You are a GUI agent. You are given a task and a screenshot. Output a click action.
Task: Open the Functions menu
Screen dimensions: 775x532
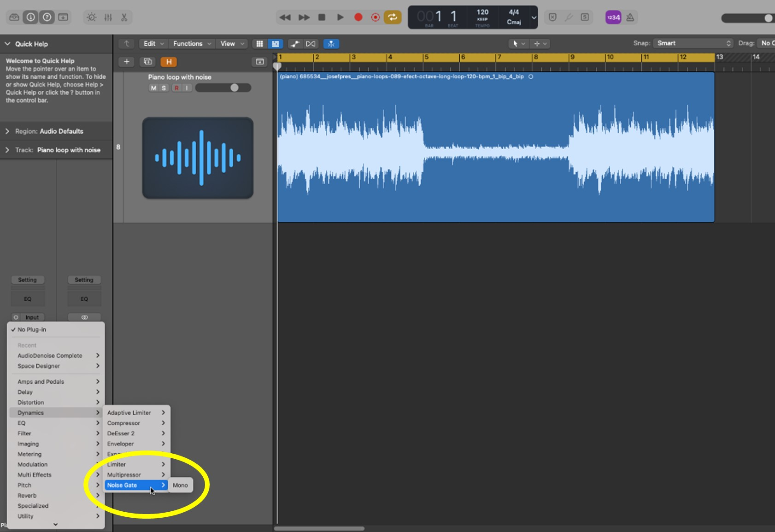pos(192,44)
